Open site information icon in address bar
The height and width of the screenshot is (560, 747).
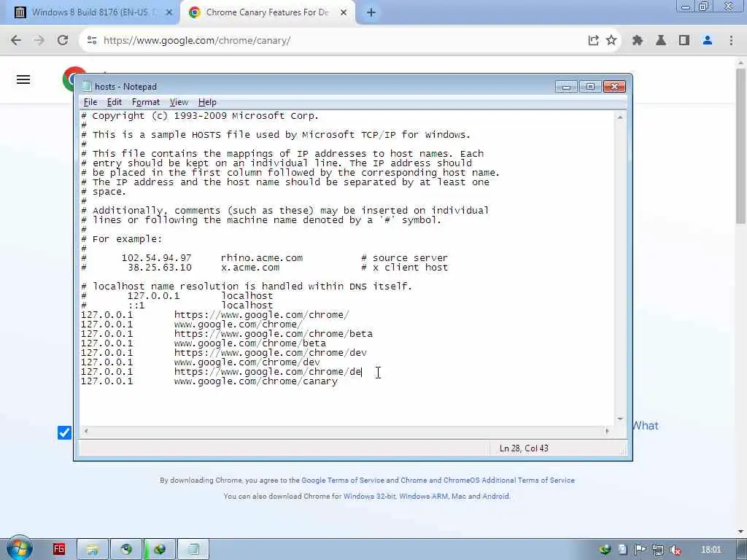tap(92, 41)
